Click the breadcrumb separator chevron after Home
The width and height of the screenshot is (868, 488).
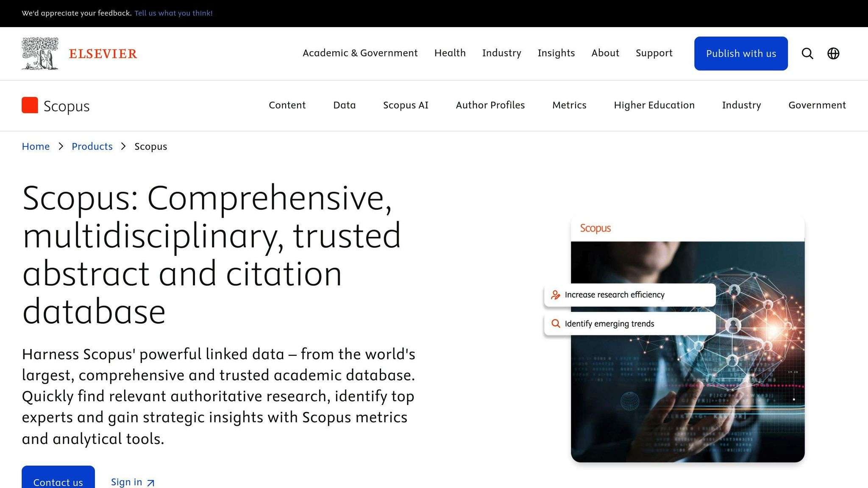point(61,146)
